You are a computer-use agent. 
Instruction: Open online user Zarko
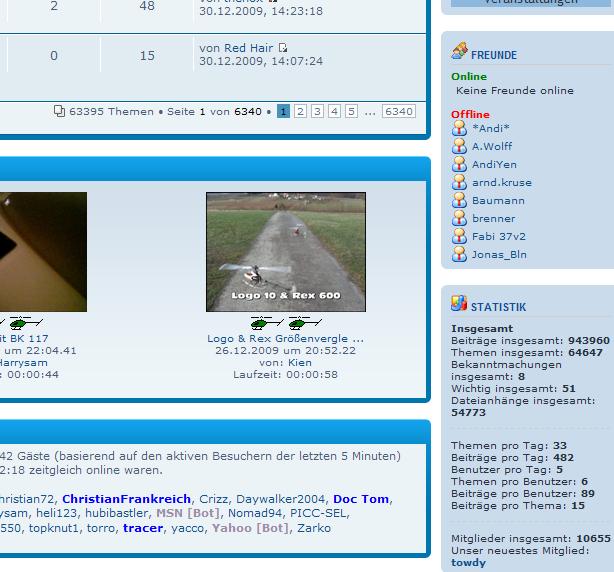[x=314, y=528]
